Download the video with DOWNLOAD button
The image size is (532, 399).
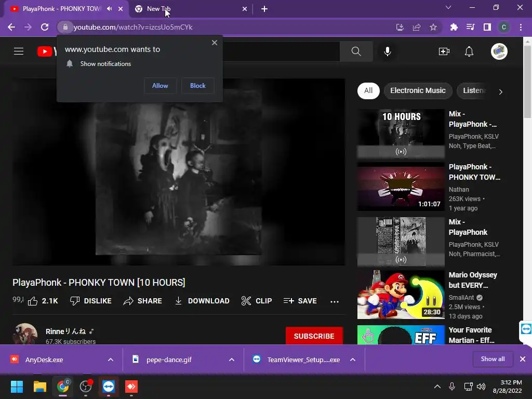[x=202, y=301]
